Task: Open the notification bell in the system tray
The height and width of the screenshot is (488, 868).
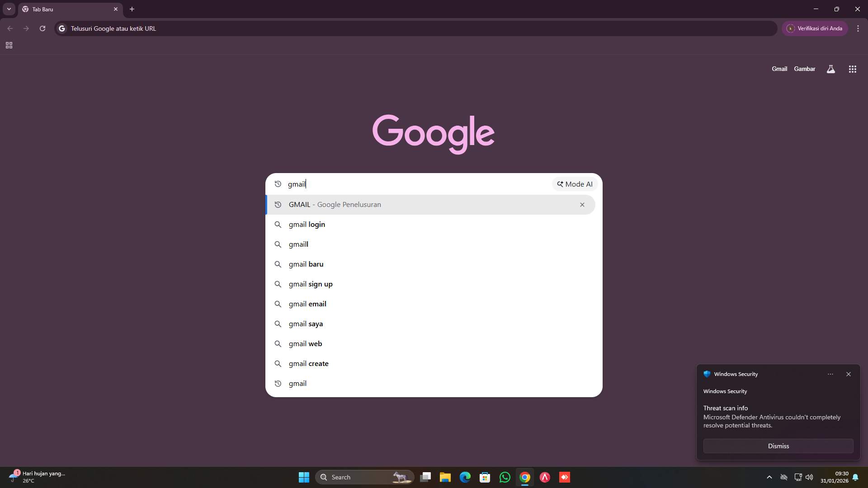Action: [856, 477]
